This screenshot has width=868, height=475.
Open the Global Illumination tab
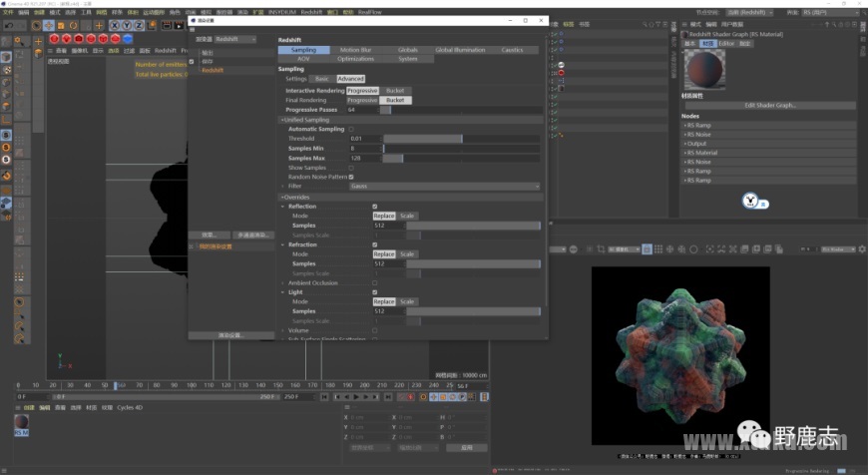coord(460,50)
